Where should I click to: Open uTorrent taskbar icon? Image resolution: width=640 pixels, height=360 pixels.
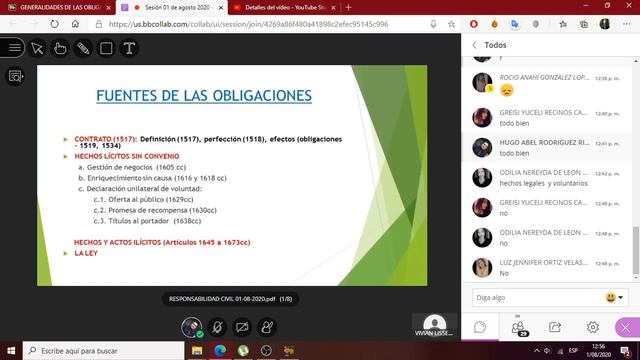pos(243,351)
